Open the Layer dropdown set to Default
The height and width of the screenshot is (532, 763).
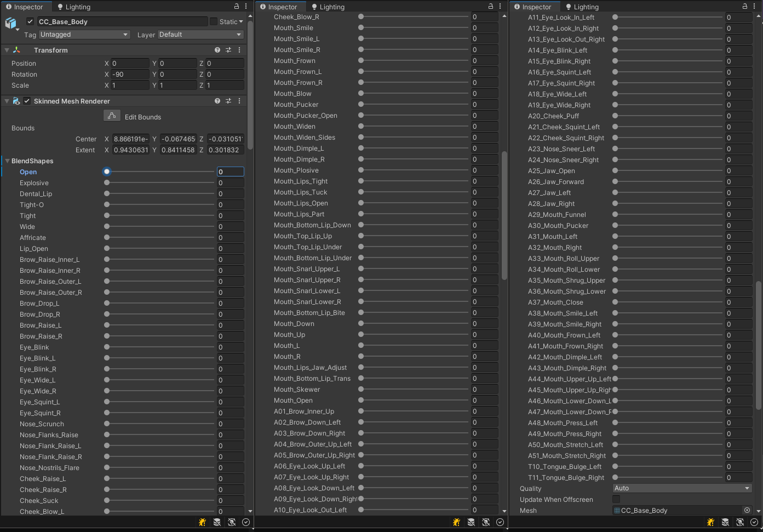200,35
